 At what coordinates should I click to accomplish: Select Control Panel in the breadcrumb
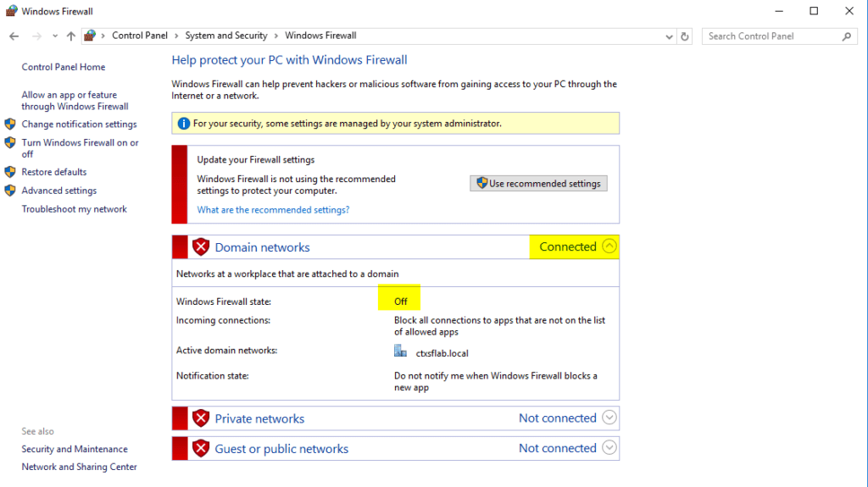pos(140,36)
